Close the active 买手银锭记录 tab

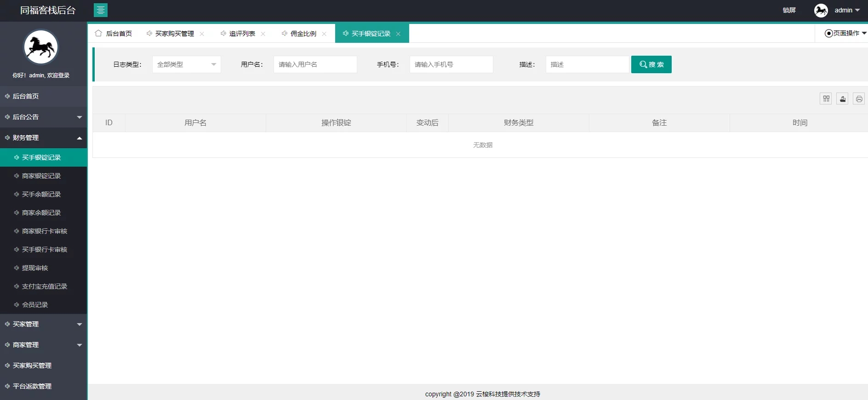point(398,34)
